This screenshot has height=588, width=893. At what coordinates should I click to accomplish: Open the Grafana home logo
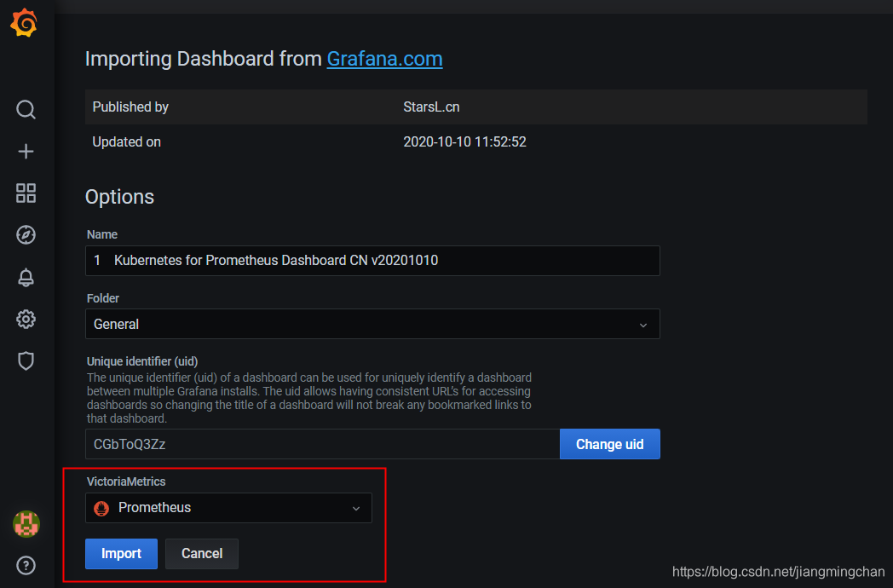24,23
